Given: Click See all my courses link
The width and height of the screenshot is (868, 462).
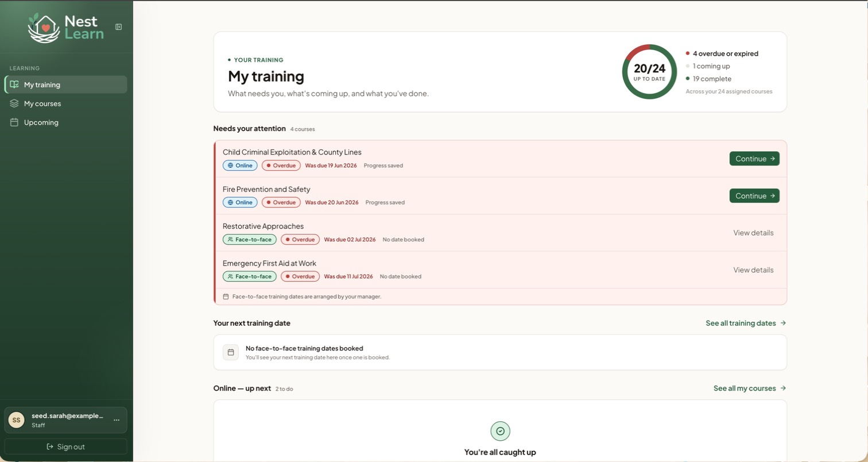Looking at the screenshot, I should click(750, 388).
